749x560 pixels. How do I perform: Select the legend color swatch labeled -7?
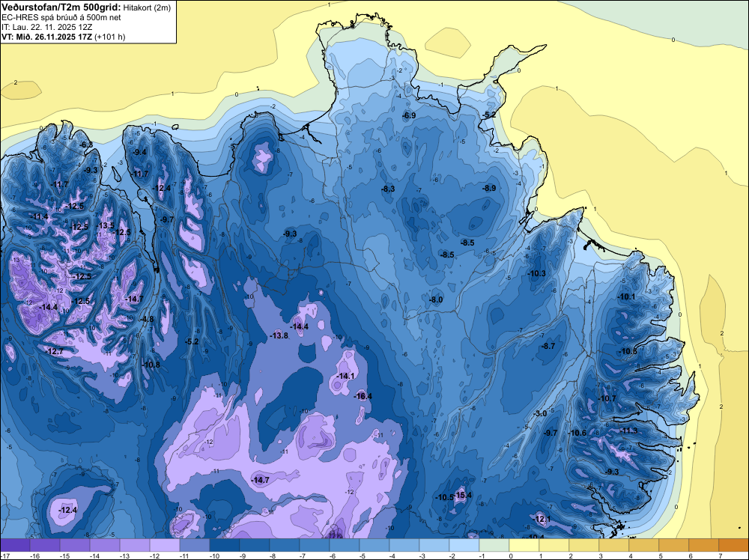(315, 545)
